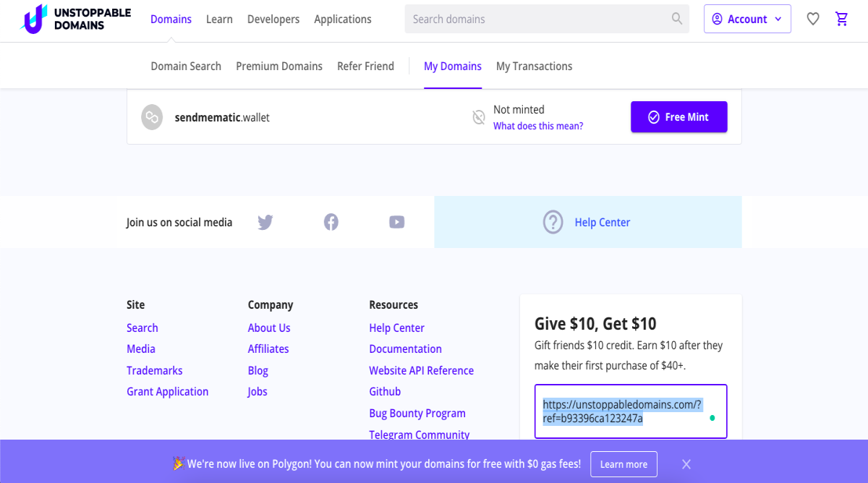Open the Affiliates link
This screenshot has width=868, height=483.
click(268, 349)
